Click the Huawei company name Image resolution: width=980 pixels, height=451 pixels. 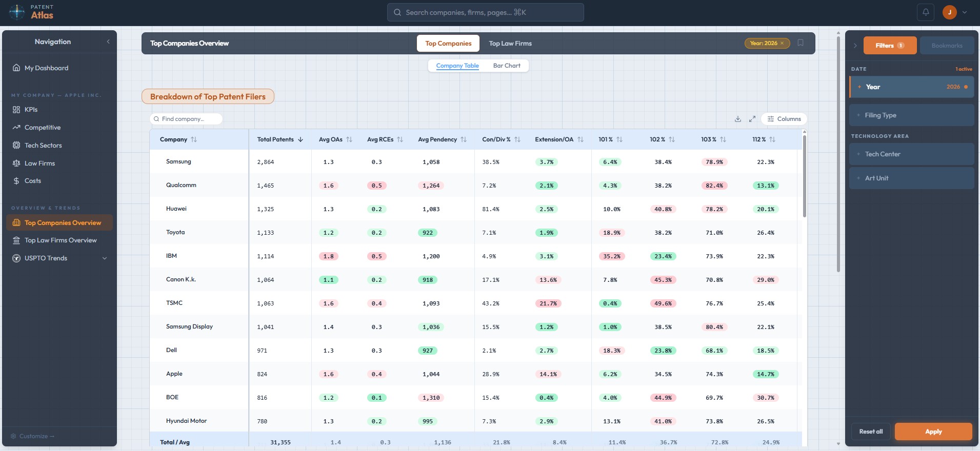tap(176, 209)
